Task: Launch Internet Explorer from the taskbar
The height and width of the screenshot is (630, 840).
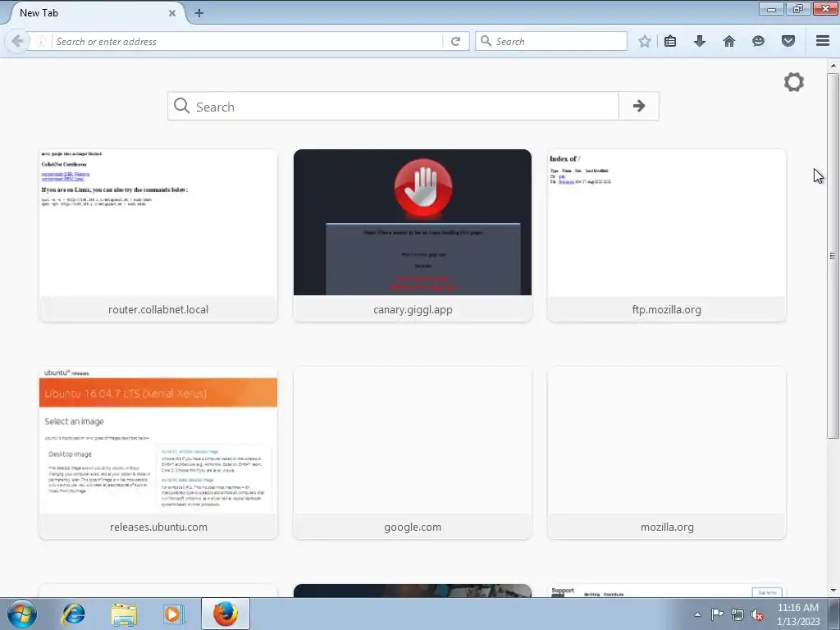Action: click(73, 614)
